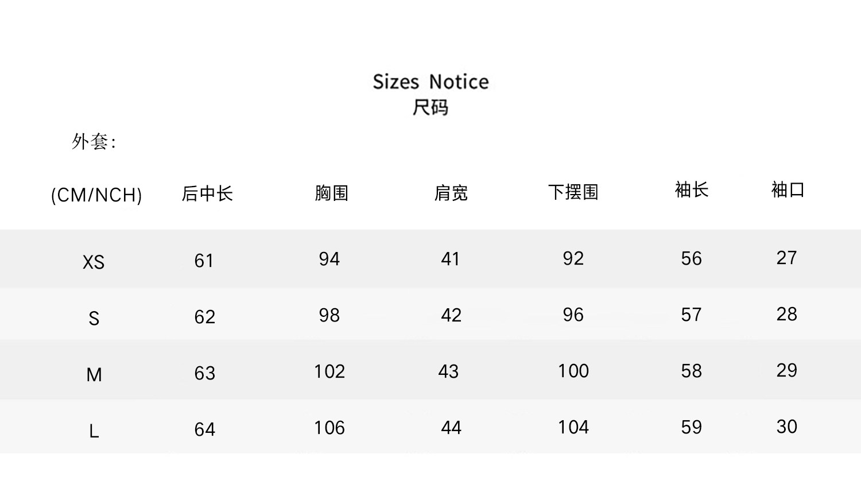Click the (CM/NCH) unit header
The height and width of the screenshot is (504, 861).
[x=96, y=195]
